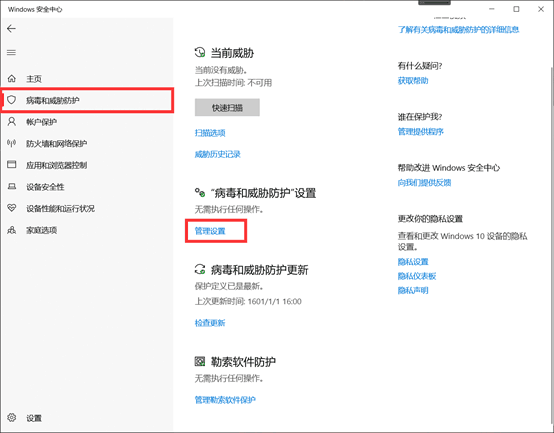Image resolution: width=554 pixels, height=433 pixels.
Task: Click the 更改你的隐私设置 heading
Action: point(430,219)
